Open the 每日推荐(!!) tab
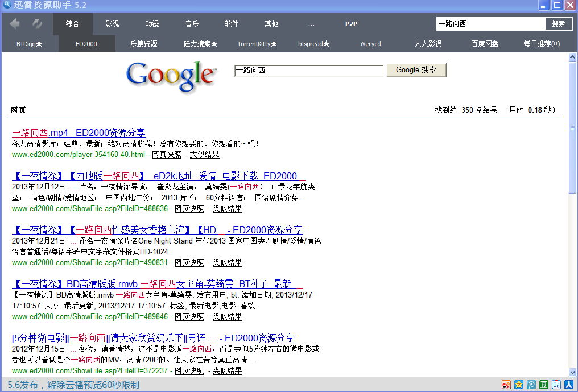Screen dimensions: 578x392 pyautogui.click(x=542, y=43)
